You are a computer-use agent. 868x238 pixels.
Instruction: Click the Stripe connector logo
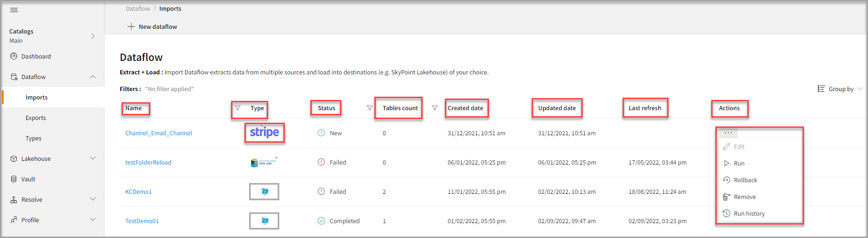point(264,132)
